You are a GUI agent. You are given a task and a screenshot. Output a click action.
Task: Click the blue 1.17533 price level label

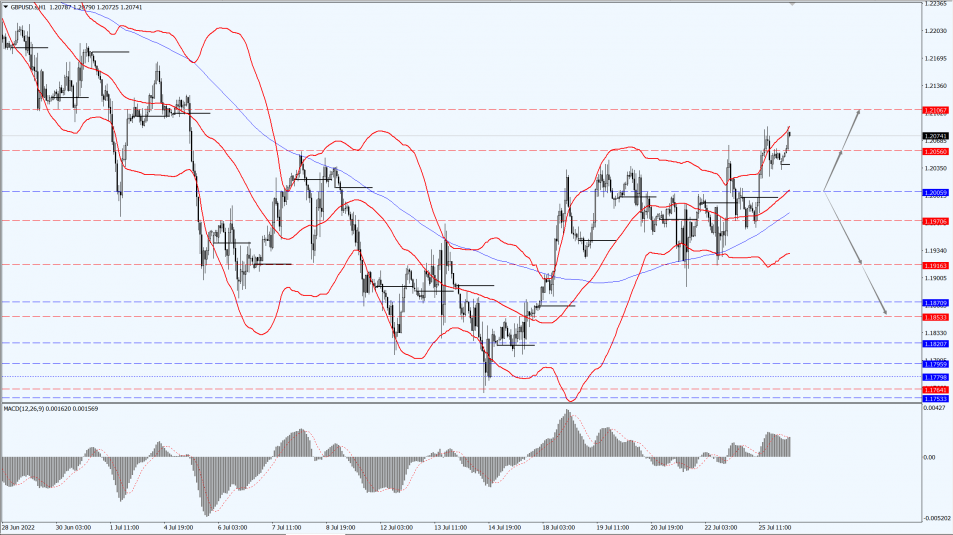tap(933, 398)
